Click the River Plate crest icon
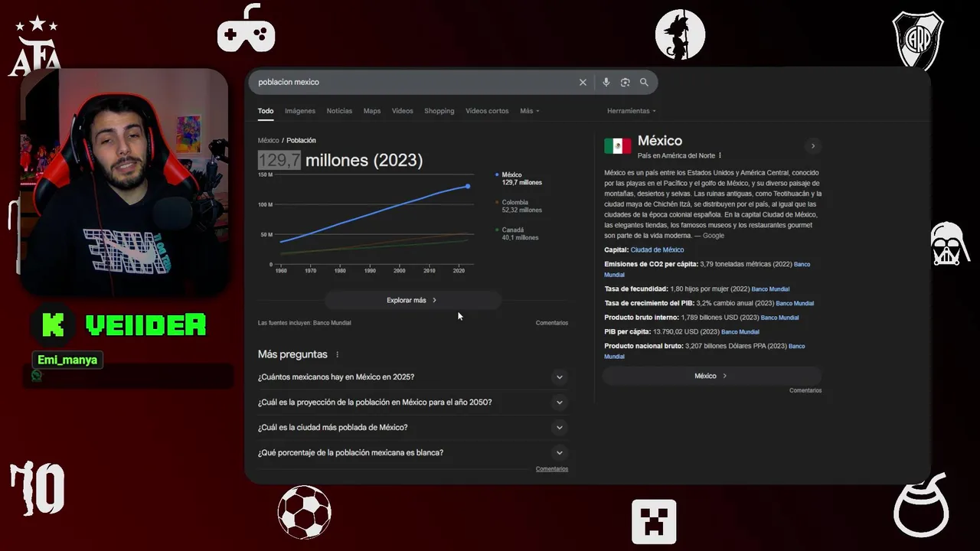Viewport: 980px width, 551px height. point(917,40)
